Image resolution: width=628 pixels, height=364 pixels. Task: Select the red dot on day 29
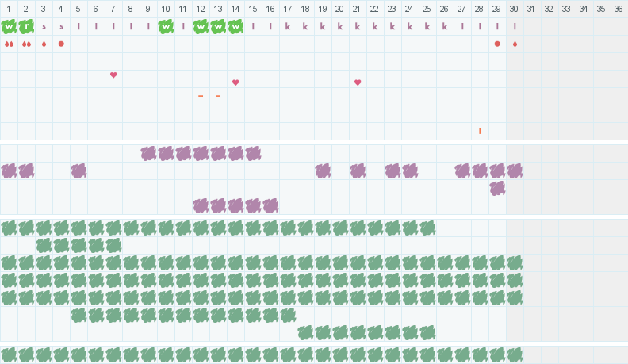point(497,44)
